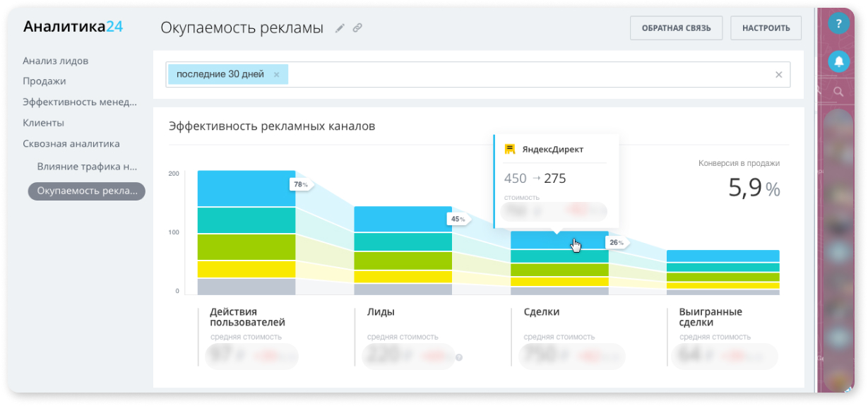
Task: Expand the Сквозная аналитика section
Action: [71, 144]
